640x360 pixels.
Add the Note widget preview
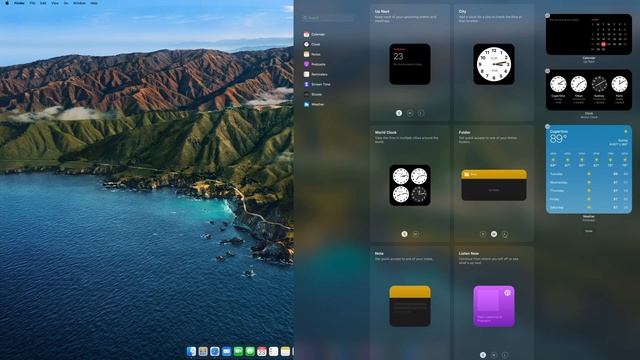coord(410,306)
